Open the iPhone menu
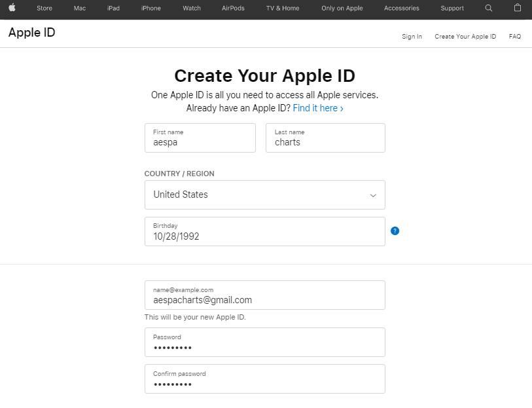Viewport: 532px width, 408px height. [151, 8]
